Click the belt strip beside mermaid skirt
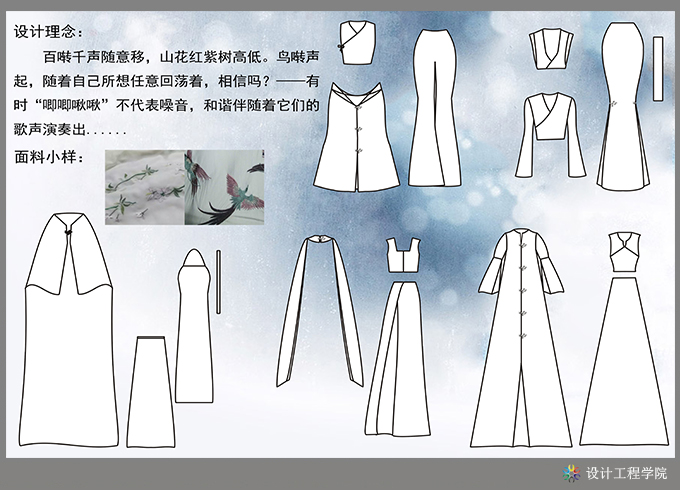 pyautogui.click(x=658, y=69)
